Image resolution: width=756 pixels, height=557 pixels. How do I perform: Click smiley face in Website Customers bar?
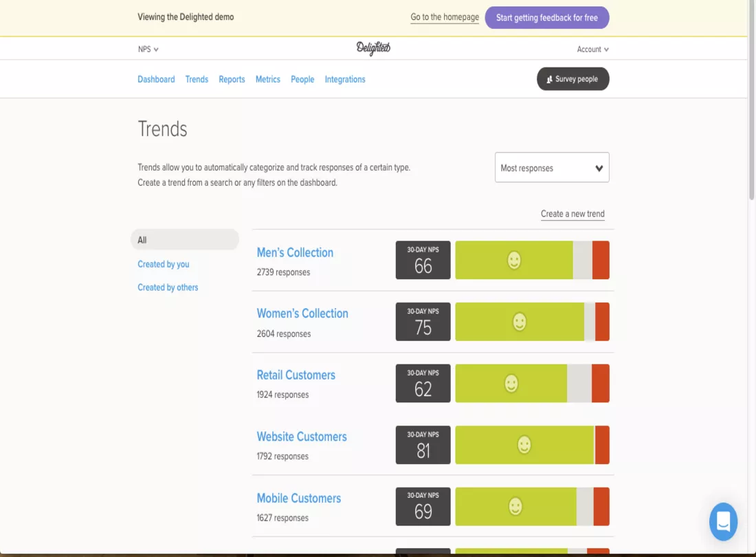coord(524,445)
